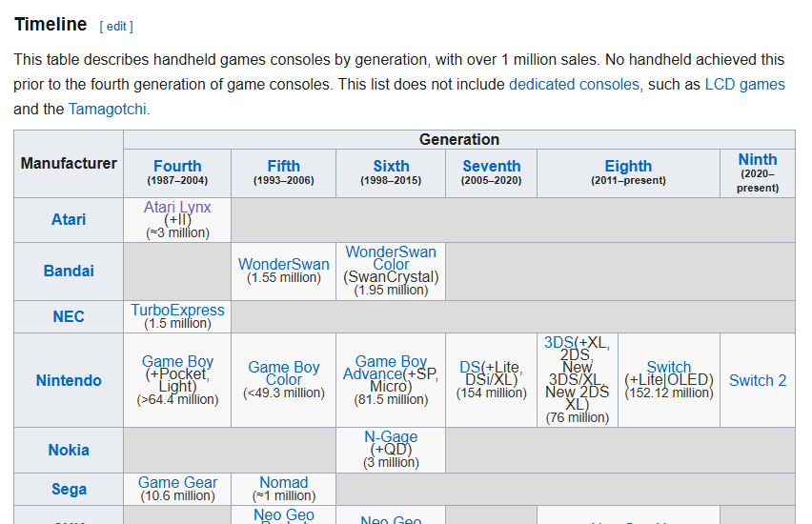Open the N-Gage link
The height and width of the screenshot is (524, 812).
coord(391,436)
